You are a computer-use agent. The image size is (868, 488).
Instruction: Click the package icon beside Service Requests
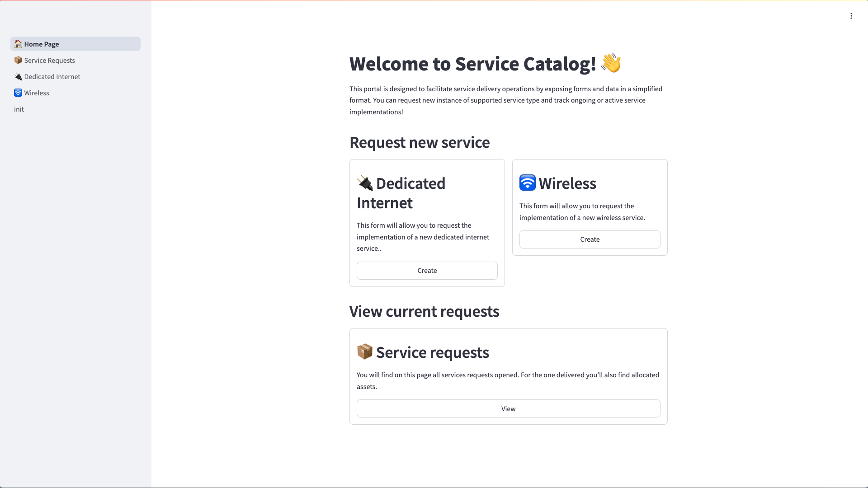pos(18,60)
